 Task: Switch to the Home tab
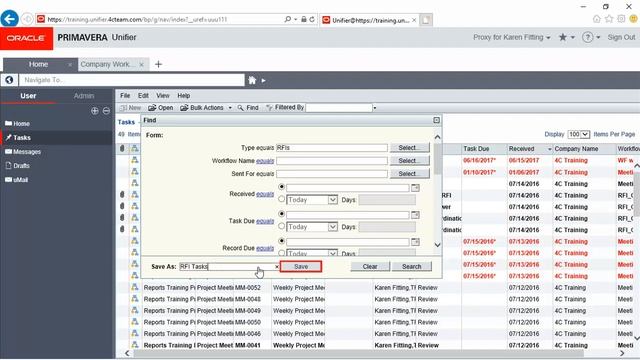(38, 64)
